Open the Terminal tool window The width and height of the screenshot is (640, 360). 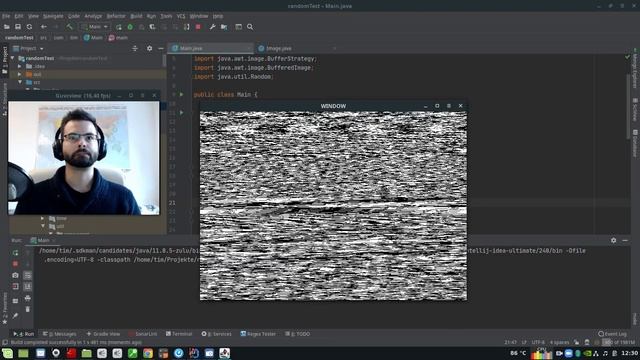[179, 334]
